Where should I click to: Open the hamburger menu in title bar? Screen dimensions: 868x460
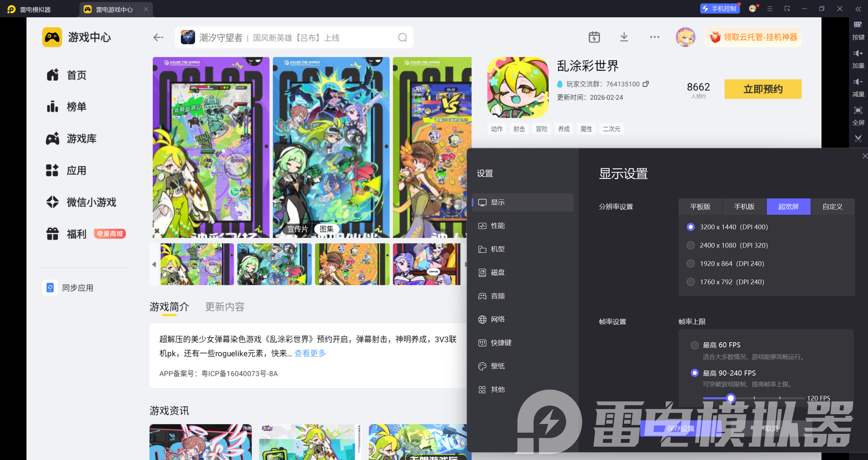pyautogui.click(x=770, y=9)
